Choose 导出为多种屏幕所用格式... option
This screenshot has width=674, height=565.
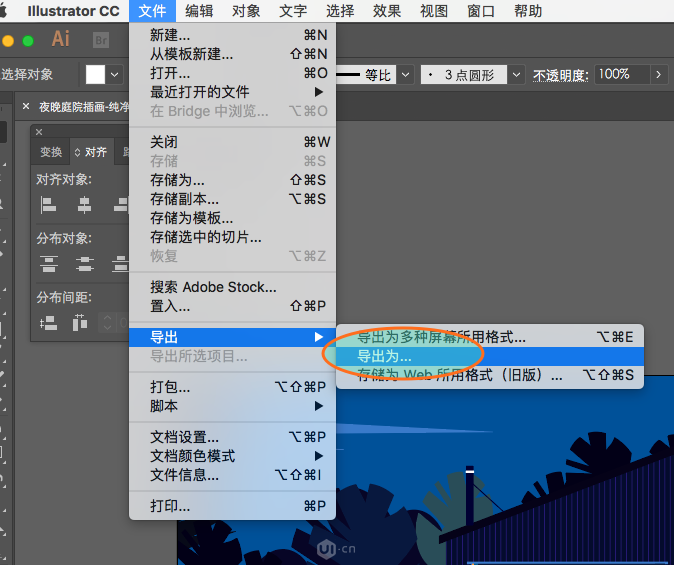(490, 337)
